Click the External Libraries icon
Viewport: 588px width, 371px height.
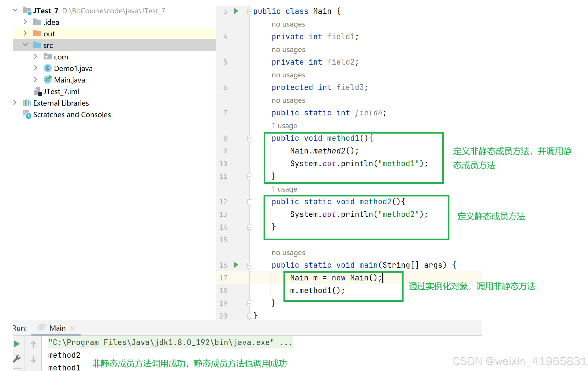[x=27, y=103]
